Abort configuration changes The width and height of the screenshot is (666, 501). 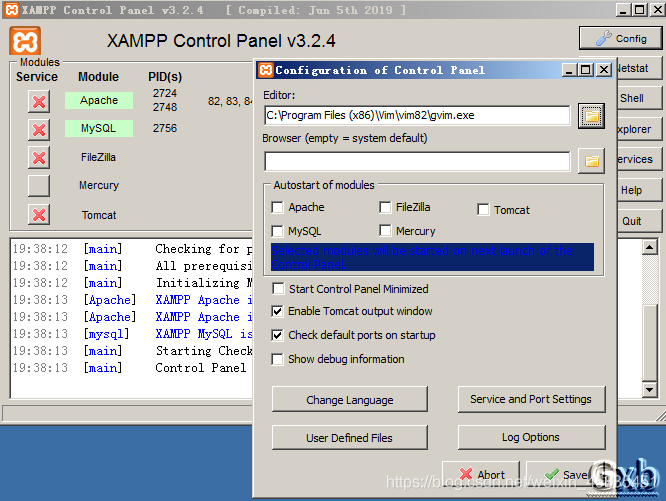[481, 474]
